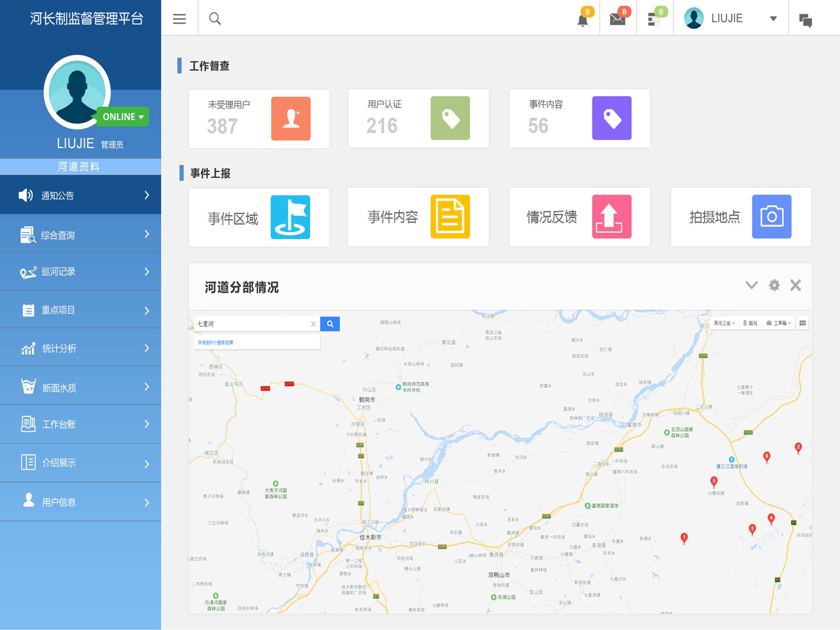Click the task list icon with green badge
Screen dimensions: 840x630
tap(654, 19)
